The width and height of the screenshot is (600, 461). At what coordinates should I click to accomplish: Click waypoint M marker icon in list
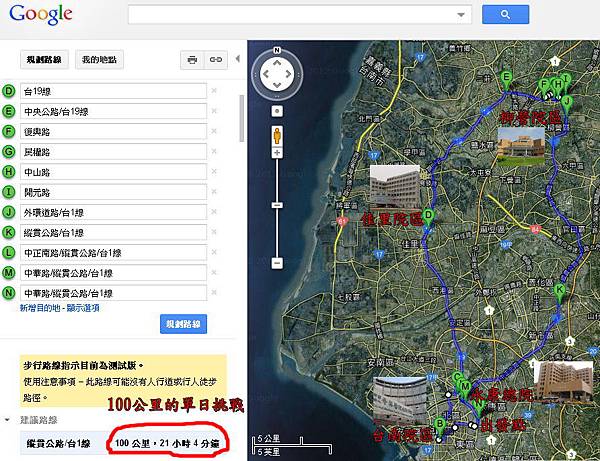[8, 273]
